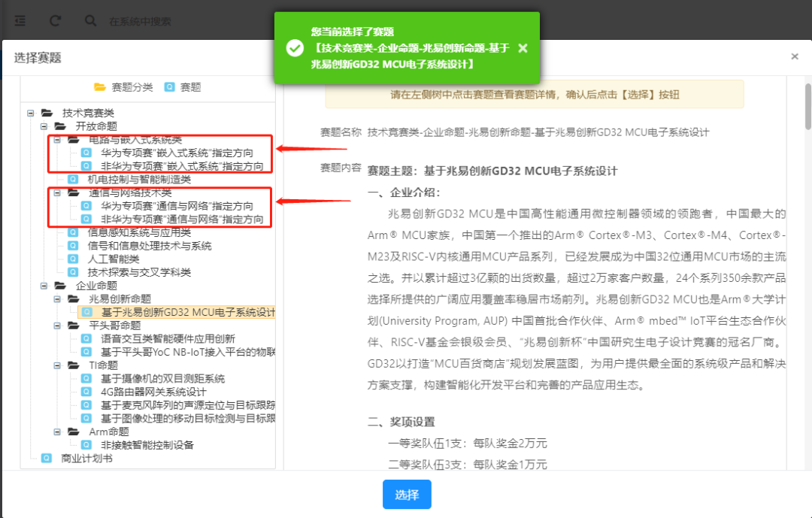Image resolution: width=812 pixels, height=518 pixels.
Task: Click the folder icon of 开放命题
Action: click(x=61, y=126)
